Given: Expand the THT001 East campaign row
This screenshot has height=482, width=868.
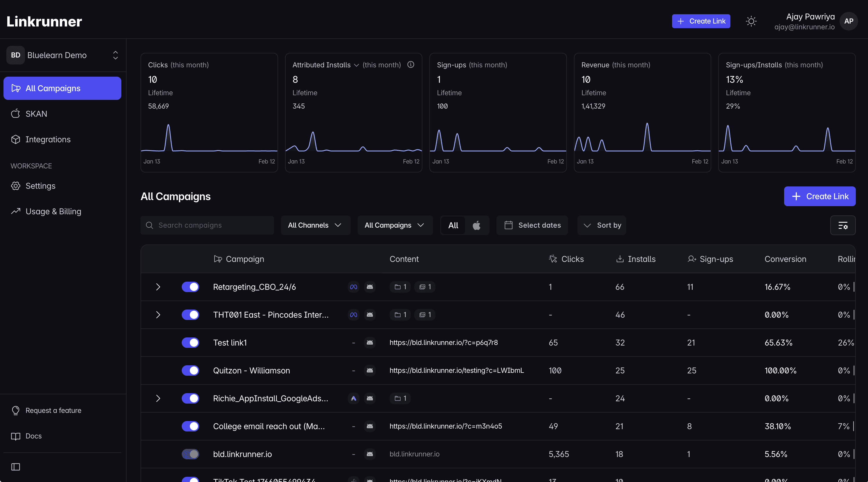Looking at the screenshot, I should [158, 315].
